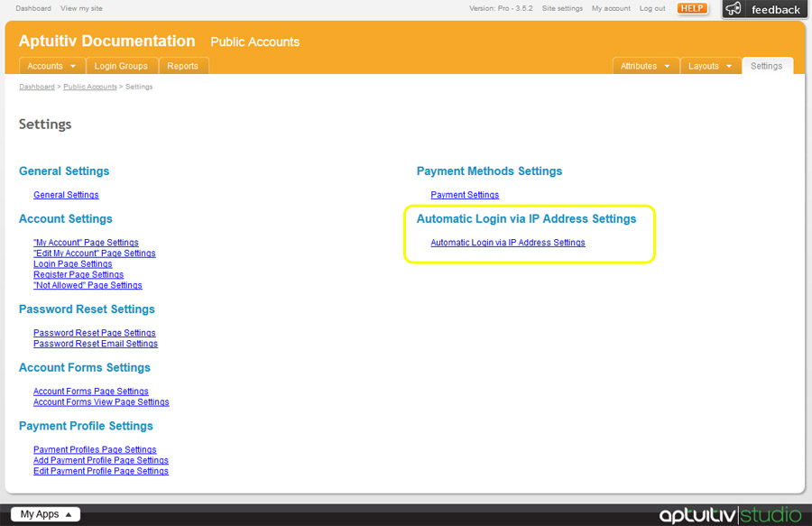Click Public Accounts breadcrumb link
This screenshot has height=526, width=812.
point(90,87)
